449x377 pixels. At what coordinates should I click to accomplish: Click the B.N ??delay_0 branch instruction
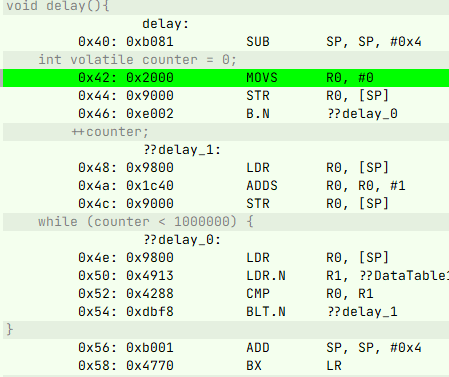coord(226,114)
